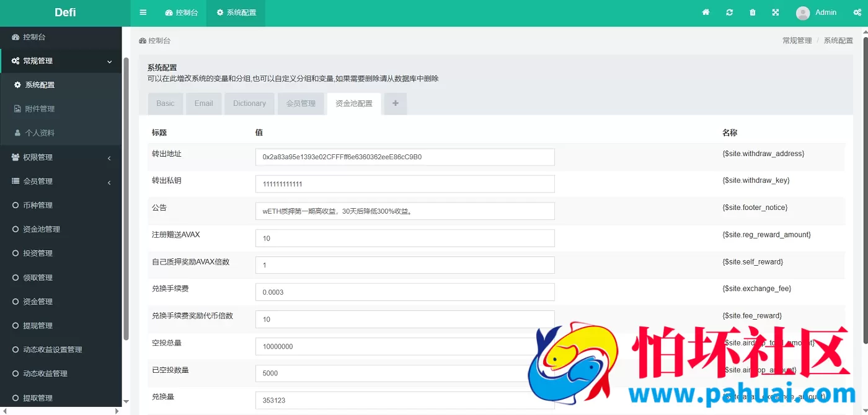
Task: Switch to the Email tab
Action: tap(203, 103)
